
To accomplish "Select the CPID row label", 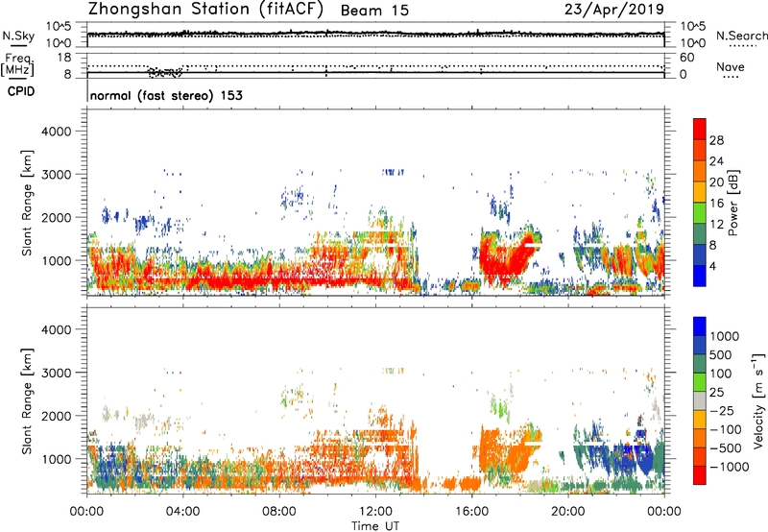I will [x=21, y=91].
